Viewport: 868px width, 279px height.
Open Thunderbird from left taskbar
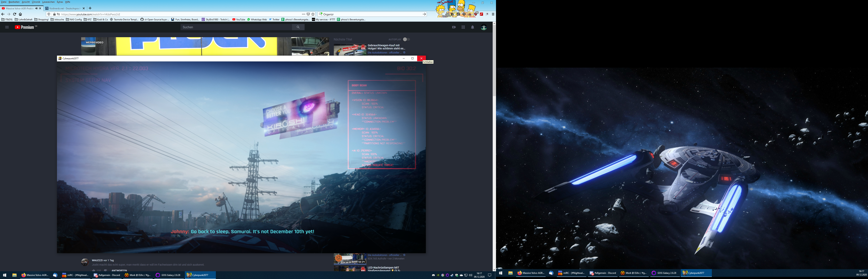[55, 275]
